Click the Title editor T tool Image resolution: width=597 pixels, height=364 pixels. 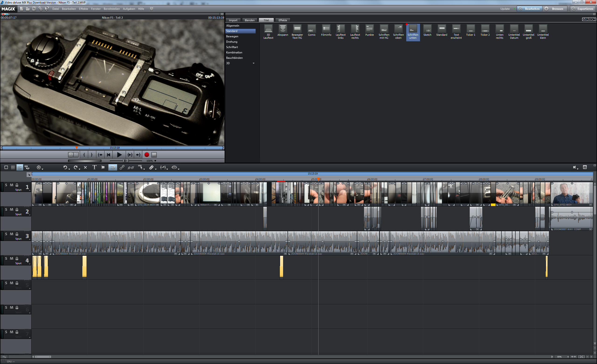pyautogui.click(x=94, y=167)
